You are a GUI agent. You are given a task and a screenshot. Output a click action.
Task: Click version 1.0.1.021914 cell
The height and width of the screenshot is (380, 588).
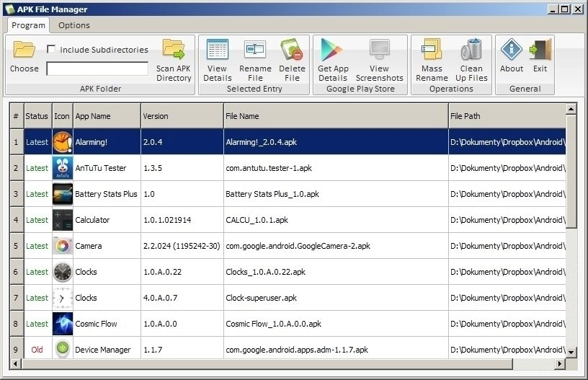[x=182, y=219]
